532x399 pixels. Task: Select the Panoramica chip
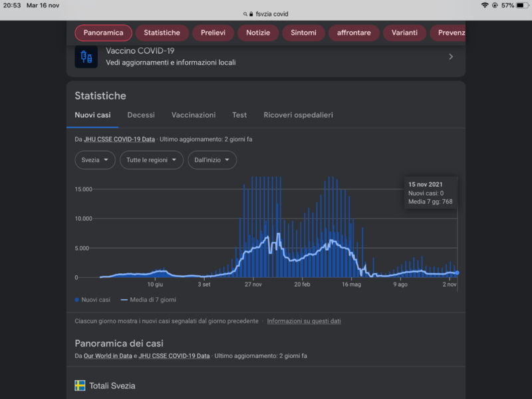click(x=103, y=33)
